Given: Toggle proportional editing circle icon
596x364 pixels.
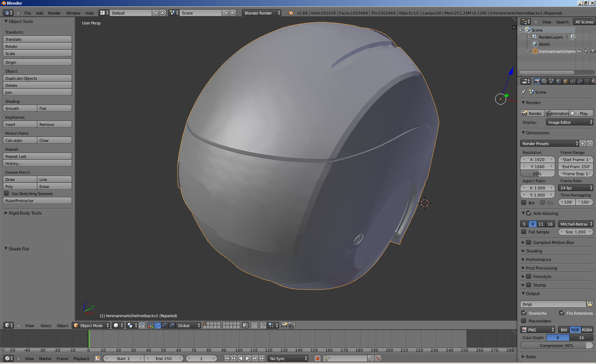Looking at the screenshot, I should (x=254, y=325).
